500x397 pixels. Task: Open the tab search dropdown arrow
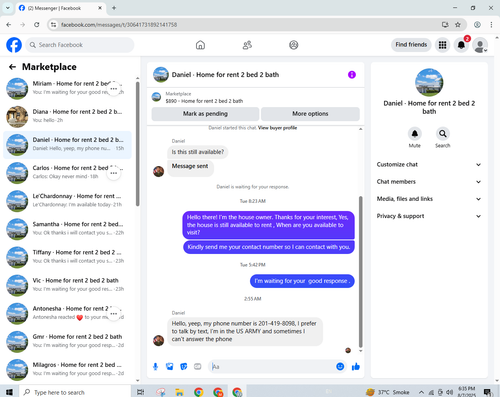coord(8,8)
